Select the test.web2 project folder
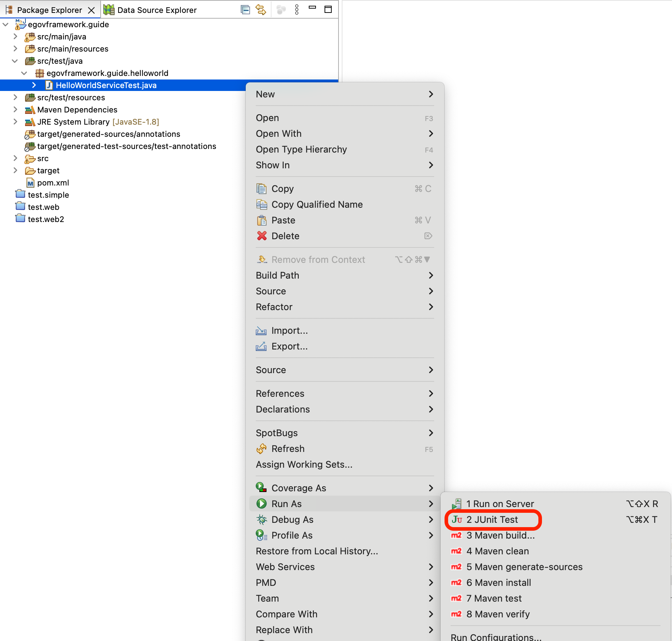The width and height of the screenshot is (672, 641). [45, 219]
